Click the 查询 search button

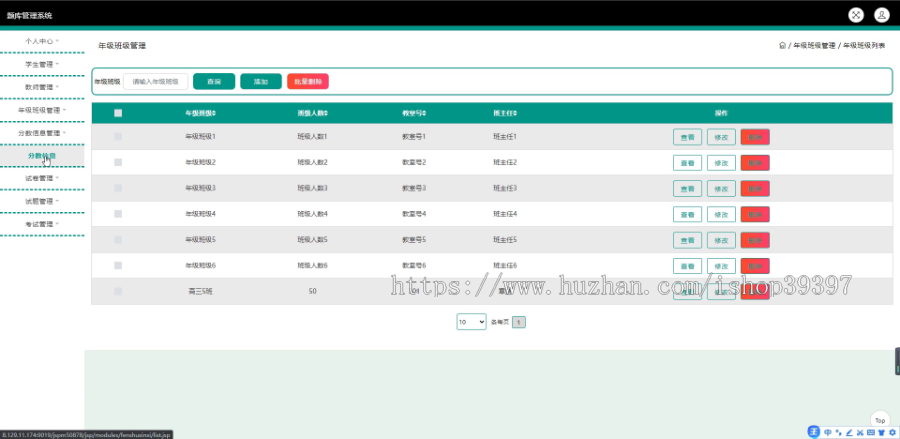point(214,81)
